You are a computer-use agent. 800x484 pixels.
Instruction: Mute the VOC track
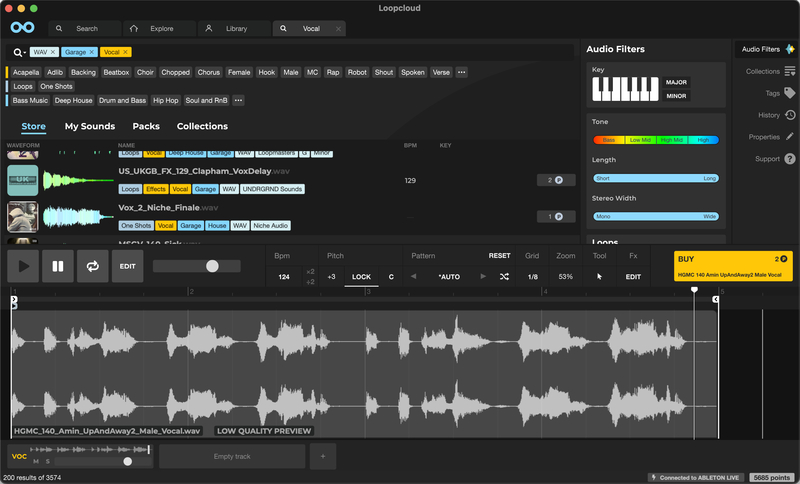coord(36,462)
